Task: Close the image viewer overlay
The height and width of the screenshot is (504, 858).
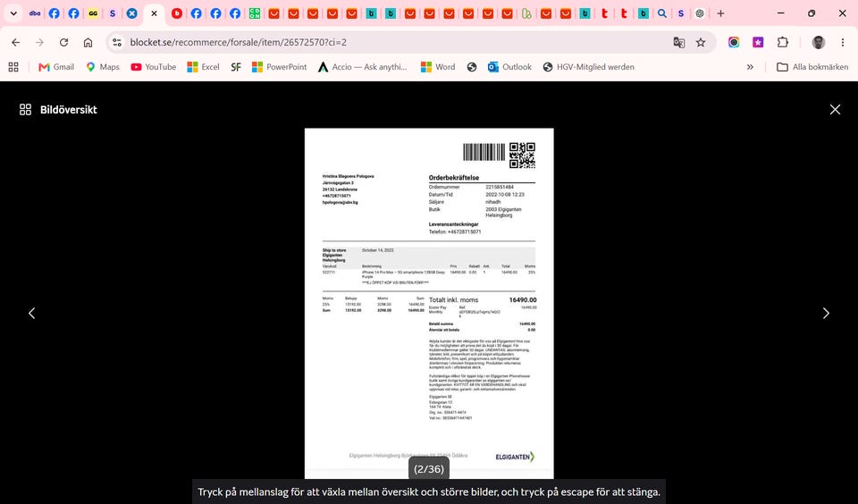Action: click(x=835, y=109)
